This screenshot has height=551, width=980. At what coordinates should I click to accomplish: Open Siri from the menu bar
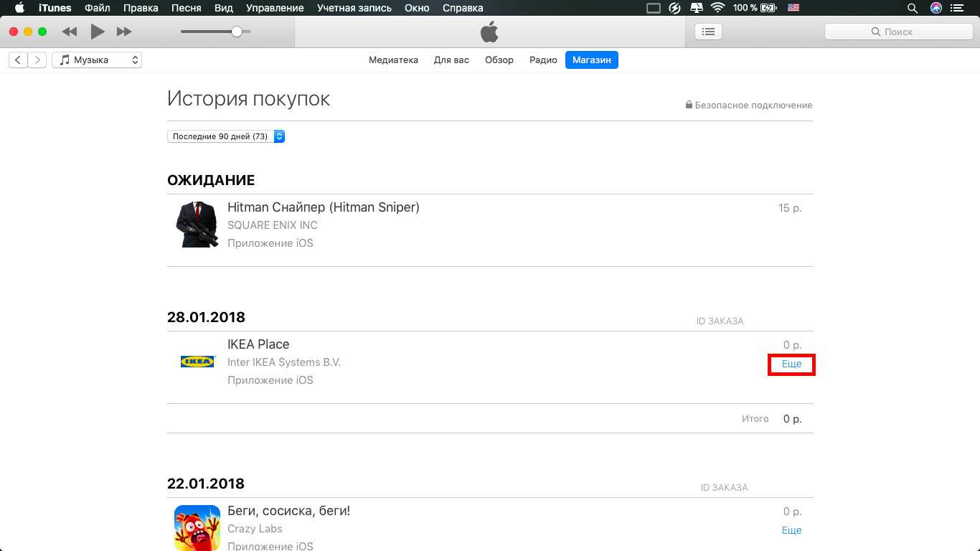click(x=936, y=8)
